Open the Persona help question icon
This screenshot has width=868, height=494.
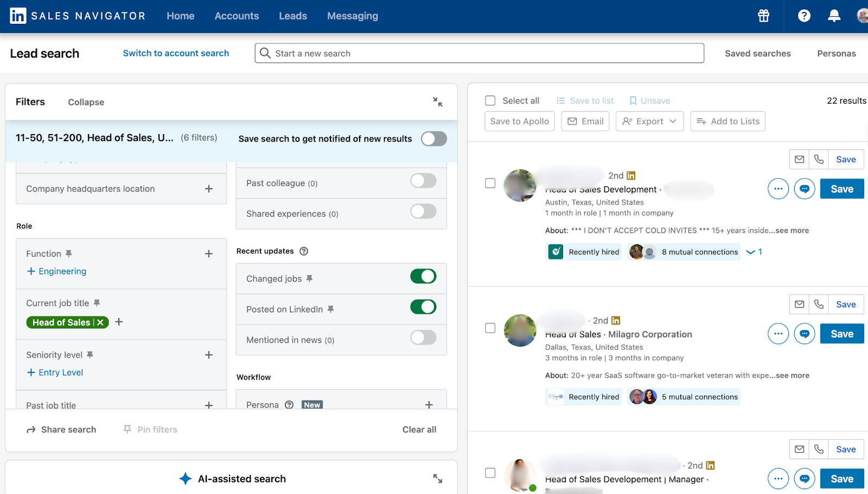coord(289,404)
